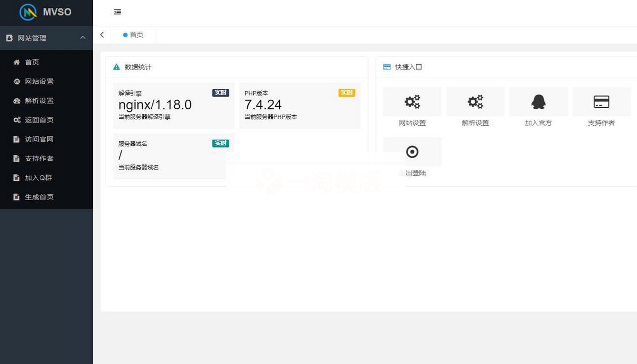Click the warning triangle beside 数据统计
Screen dimensions: 637x364
pos(116,67)
